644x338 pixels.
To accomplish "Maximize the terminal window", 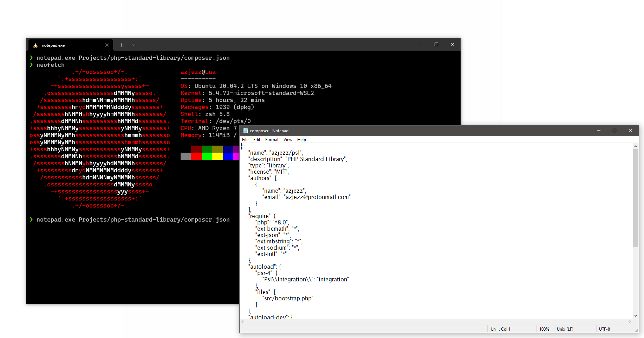I will pos(436,44).
